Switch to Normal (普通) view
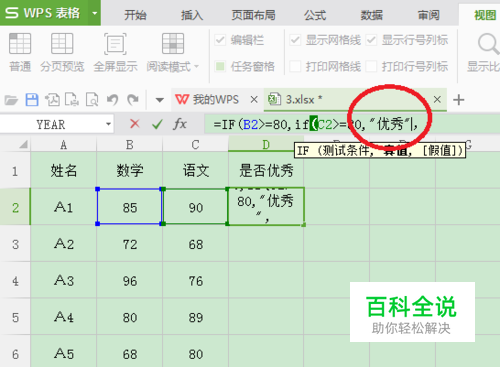500x367 pixels. point(20,53)
